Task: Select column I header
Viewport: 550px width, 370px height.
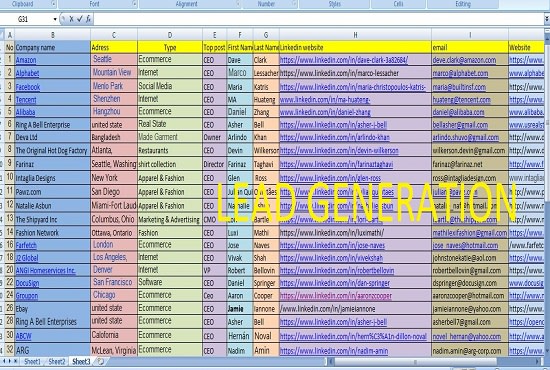Action: click(x=470, y=35)
